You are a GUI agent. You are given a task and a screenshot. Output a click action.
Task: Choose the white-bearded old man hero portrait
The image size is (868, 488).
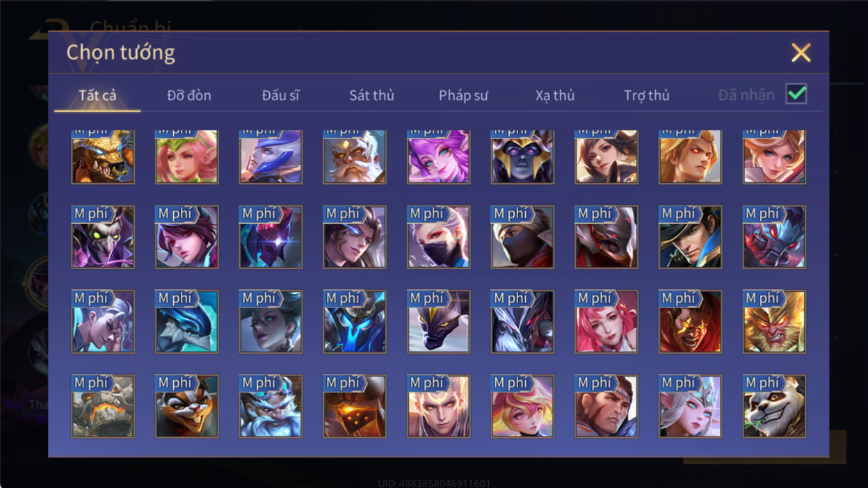[355, 157]
